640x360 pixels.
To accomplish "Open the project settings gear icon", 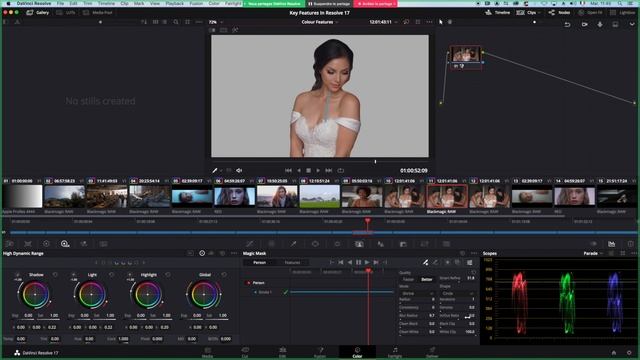I will click(629, 353).
